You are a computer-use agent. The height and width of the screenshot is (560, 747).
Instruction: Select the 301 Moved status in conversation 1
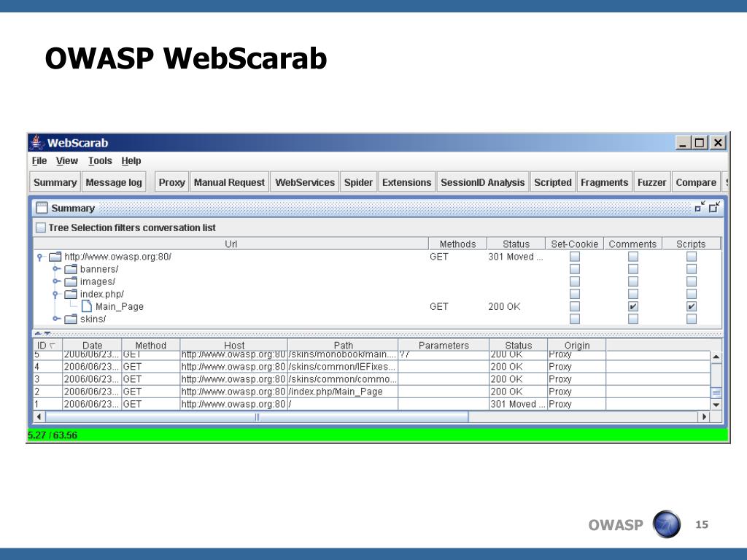pyautogui.click(x=519, y=404)
